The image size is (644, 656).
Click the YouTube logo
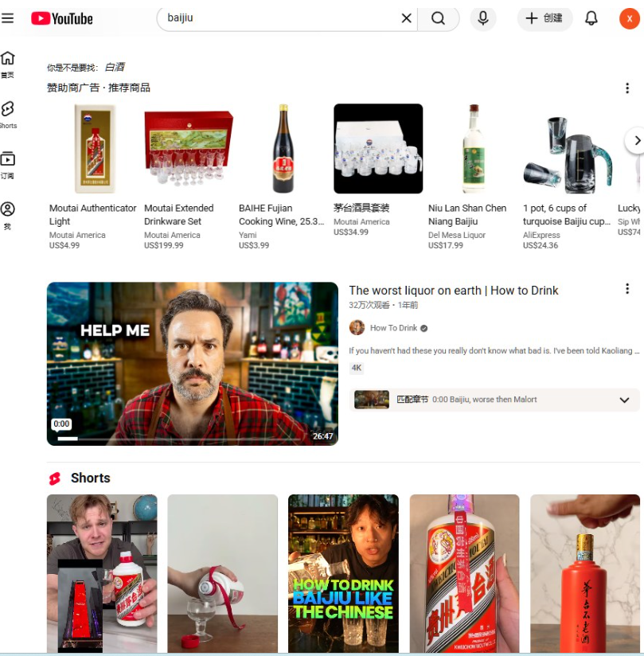click(x=62, y=18)
